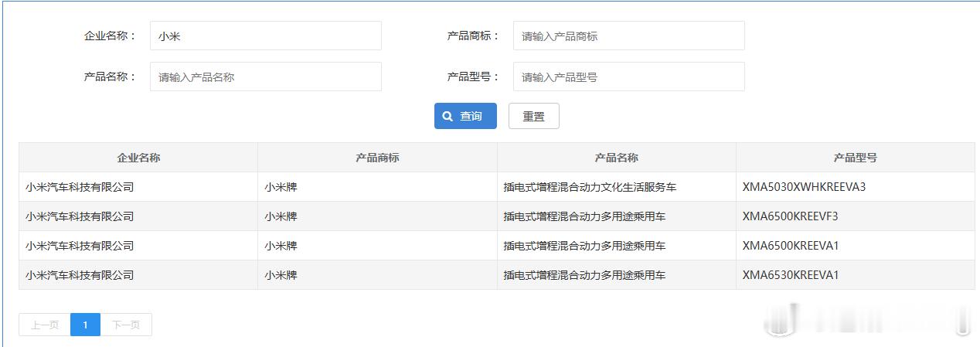The width and height of the screenshot is (980, 347).
Task: Select page 1 in pagination
Action: 85,325
